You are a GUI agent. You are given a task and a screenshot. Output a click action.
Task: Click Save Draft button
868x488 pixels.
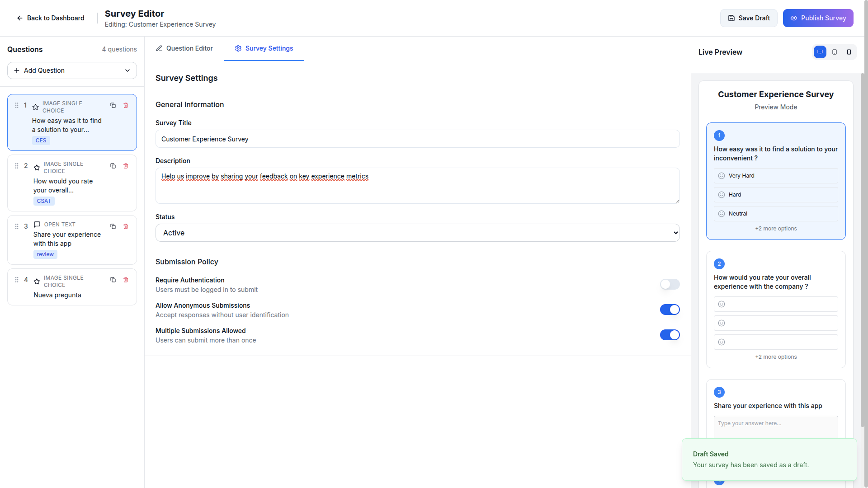[x=749, y=18]
